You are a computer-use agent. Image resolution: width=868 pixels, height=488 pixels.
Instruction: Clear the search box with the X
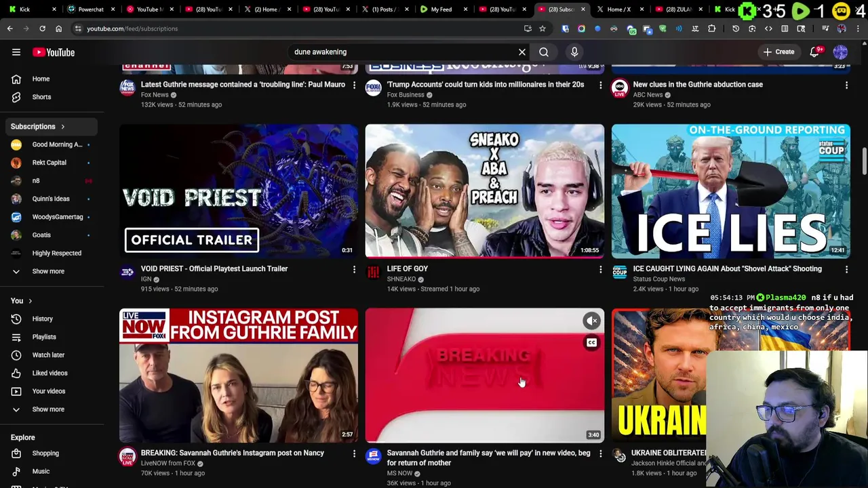(522, 52)
